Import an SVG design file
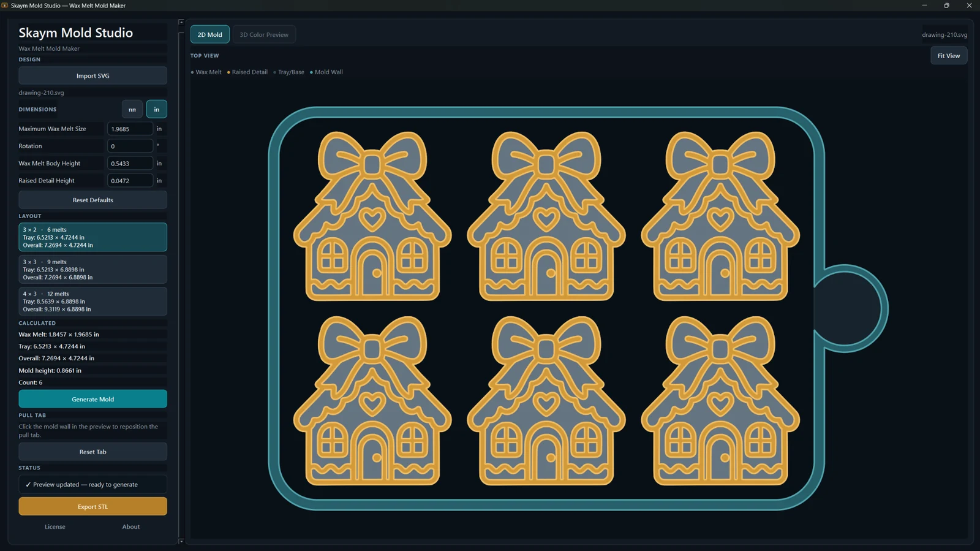This screenshot has width=980, height=551. (92, 75)
